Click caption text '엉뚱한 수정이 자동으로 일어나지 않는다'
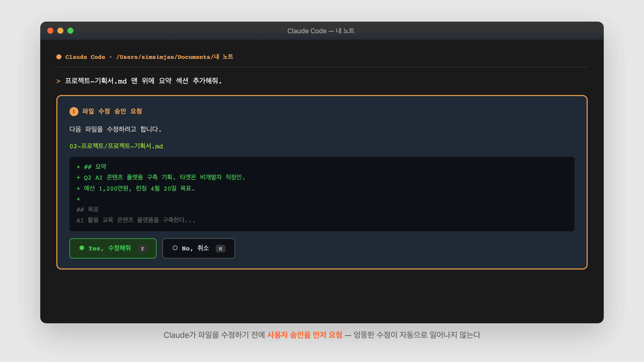This screenshot has height=362, width=644. pos(417,335)
